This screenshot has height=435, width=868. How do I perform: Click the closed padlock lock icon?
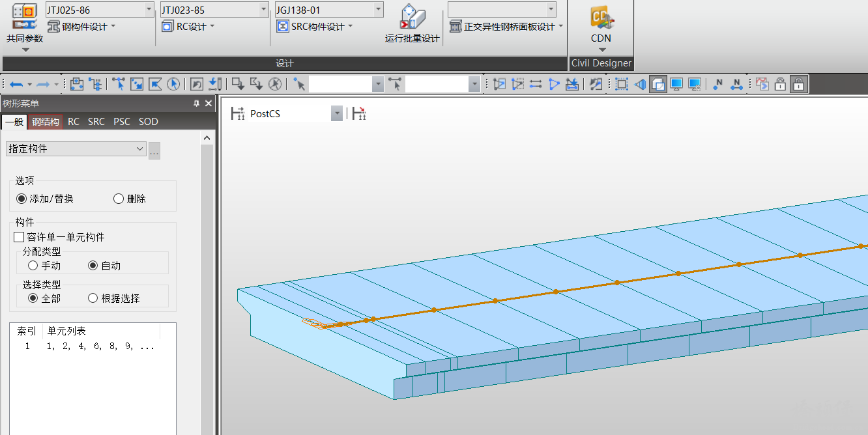click(798, 84)
